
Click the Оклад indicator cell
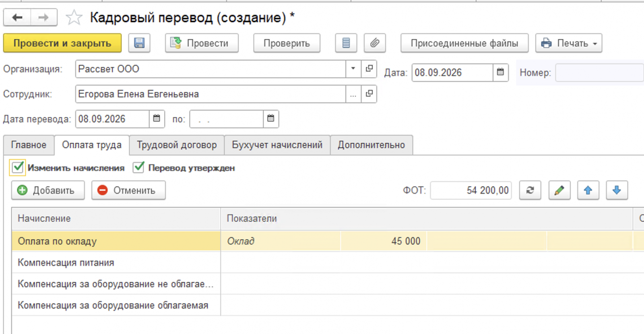click(x=281, y=241)
